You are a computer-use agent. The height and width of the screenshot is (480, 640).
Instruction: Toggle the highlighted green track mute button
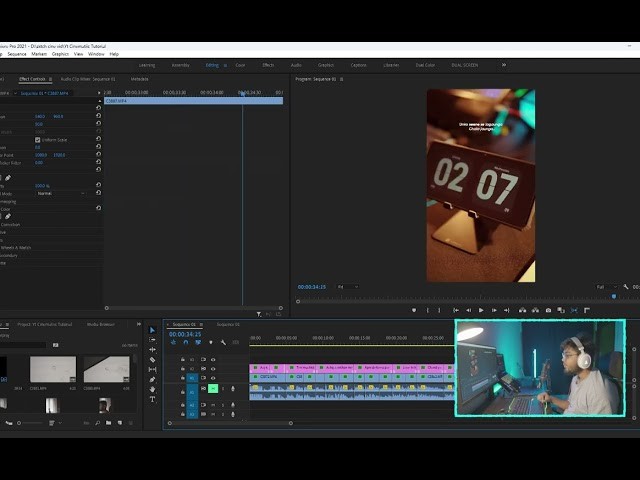point(213,388)
